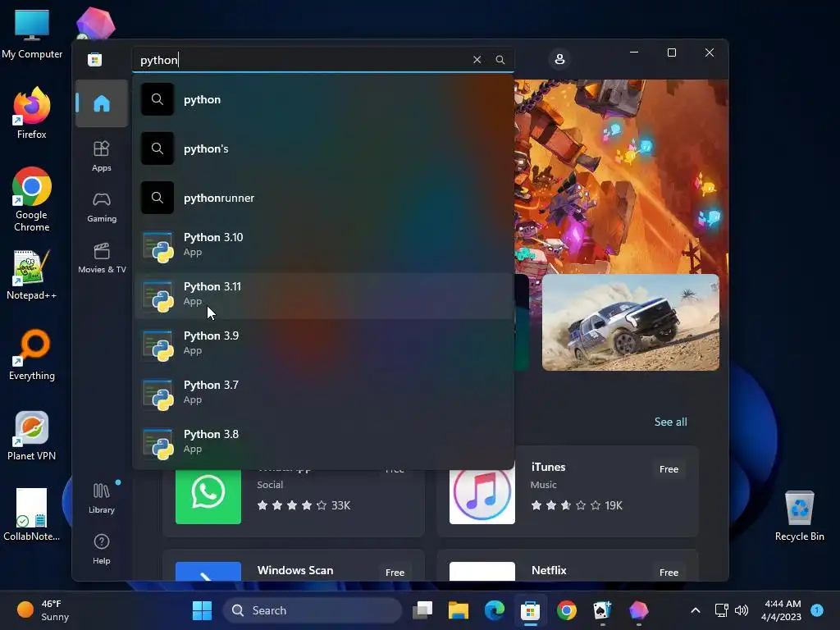Open Chrome from the taskbar
Image resolution: width=840 pixels, height=630 pixels.
tap(566, 610)
